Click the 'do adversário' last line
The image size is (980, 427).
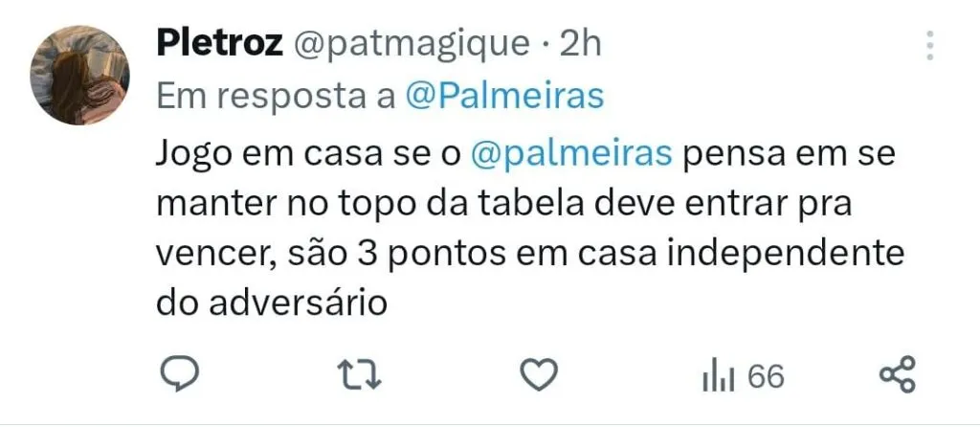273,304
